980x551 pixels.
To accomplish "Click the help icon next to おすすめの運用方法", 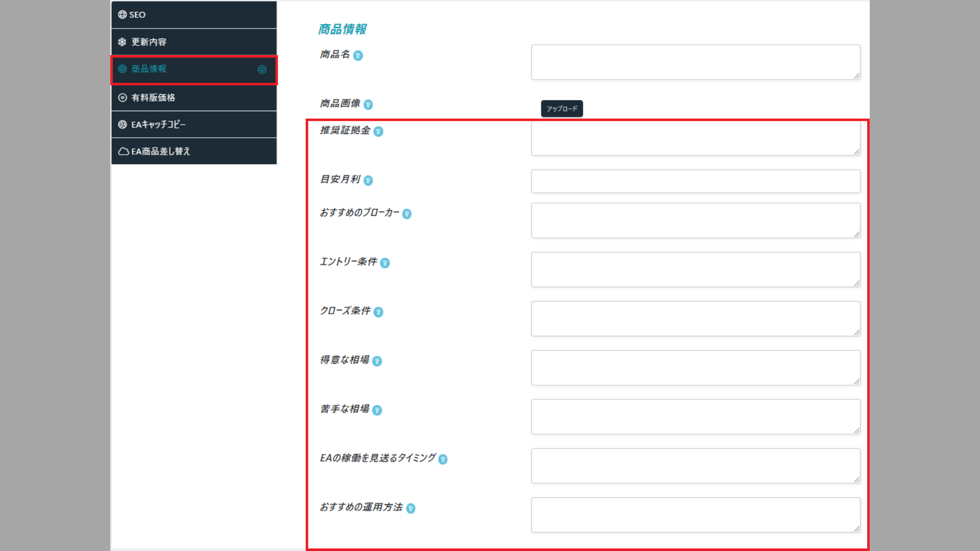I will [411, 508].
